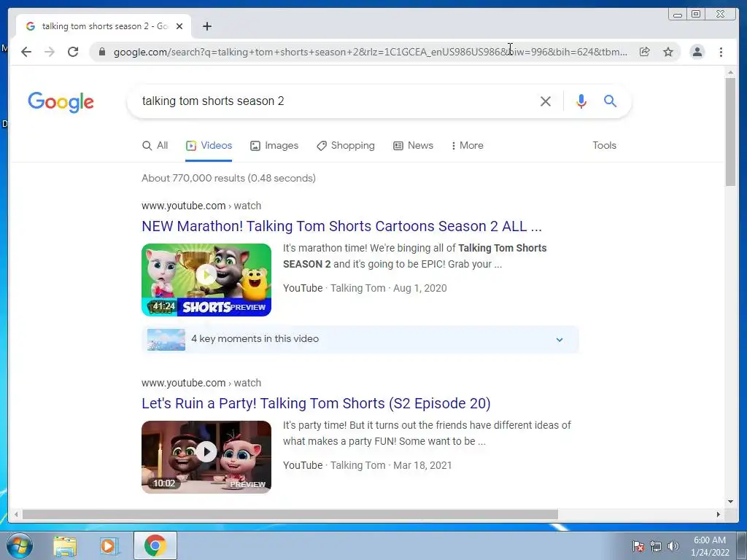Click the key moments preview thumbnail
Viewport: 747px width, 560px height.
coord(166,340)
